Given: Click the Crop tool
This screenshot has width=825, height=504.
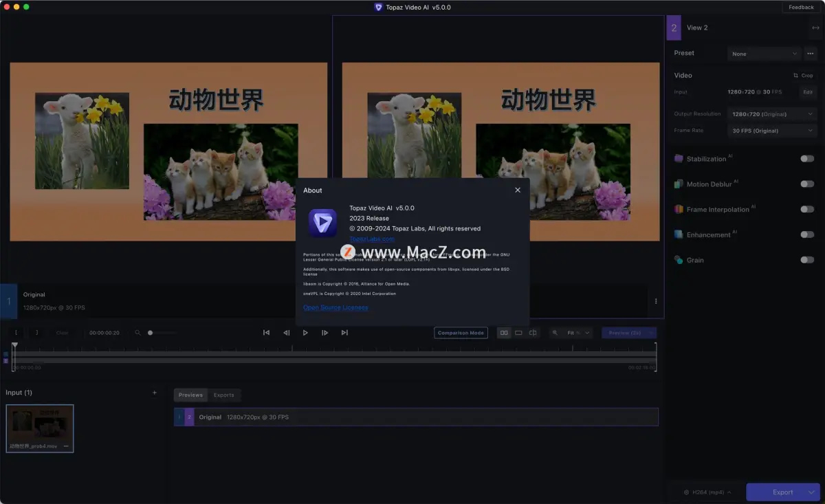Looking at the screenshot, I should pos(802,76).
